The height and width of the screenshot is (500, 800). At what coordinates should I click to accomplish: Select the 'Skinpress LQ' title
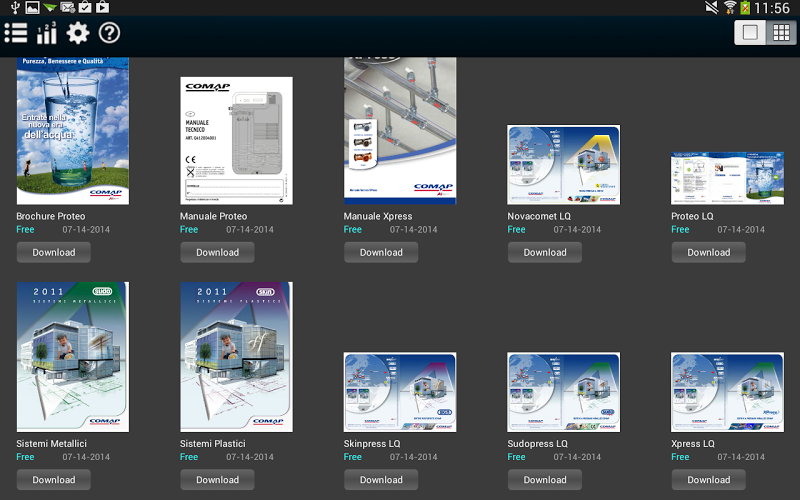coord(372,444)
